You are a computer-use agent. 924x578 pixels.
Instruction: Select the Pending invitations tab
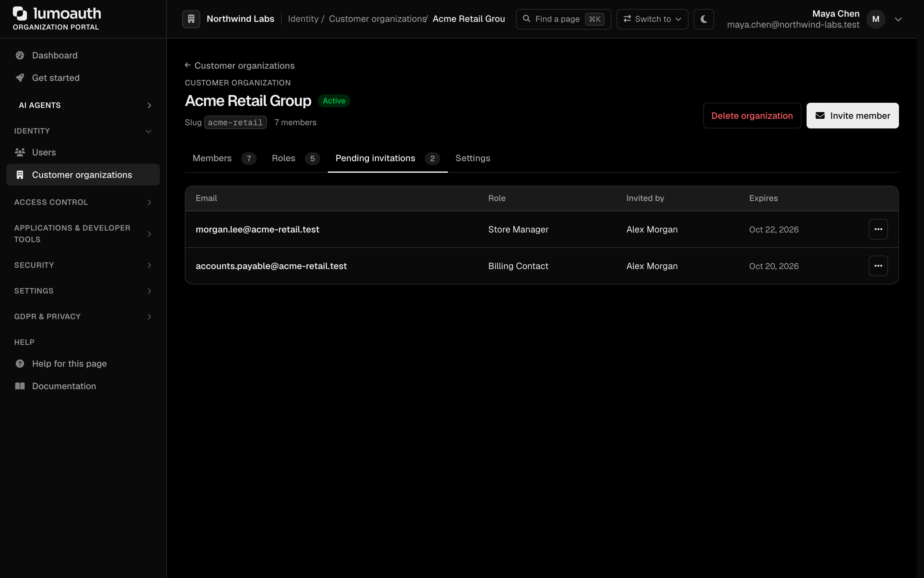(x=388, y=158)
